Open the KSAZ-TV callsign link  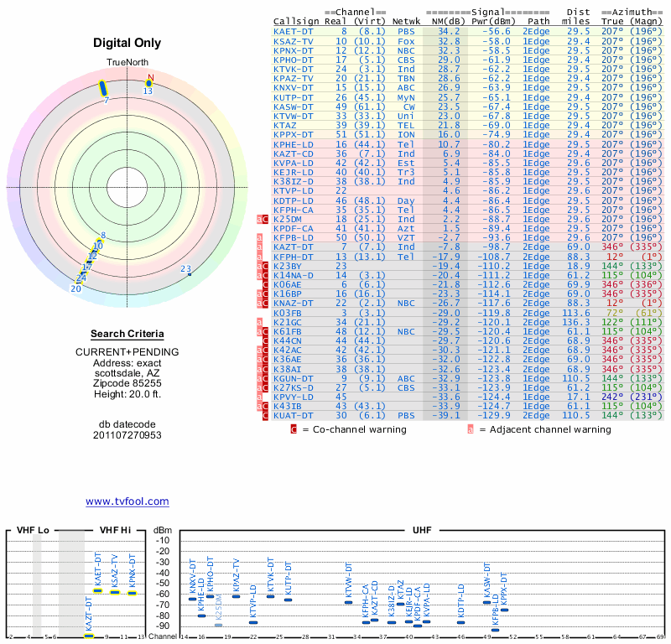(294, 40)
